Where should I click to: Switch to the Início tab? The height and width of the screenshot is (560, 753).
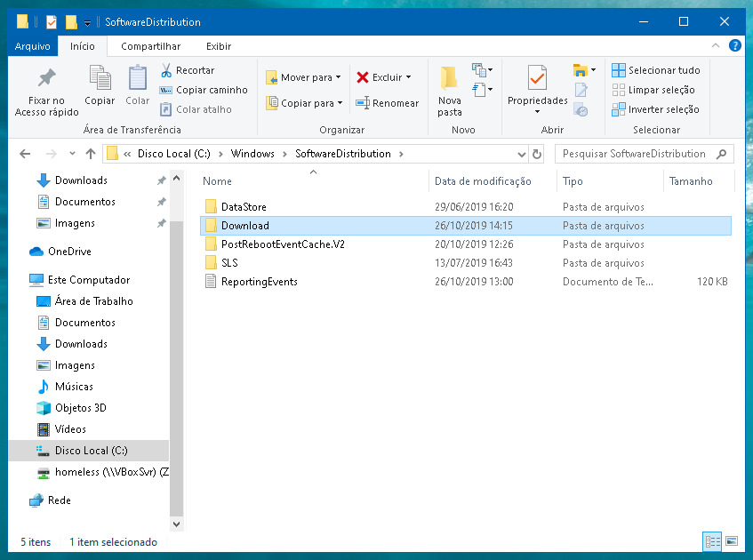[x=82, y=46]
